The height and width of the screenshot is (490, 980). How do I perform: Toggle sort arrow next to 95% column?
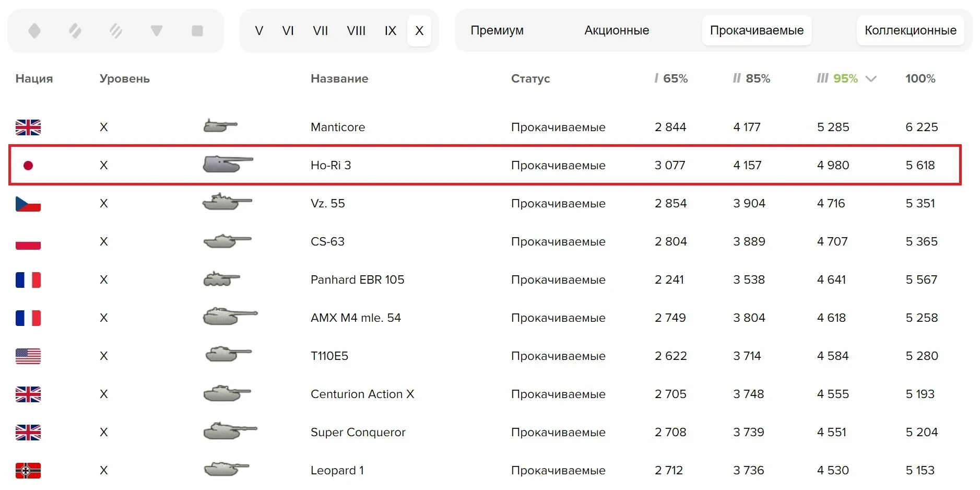click(x=871, y=79)
